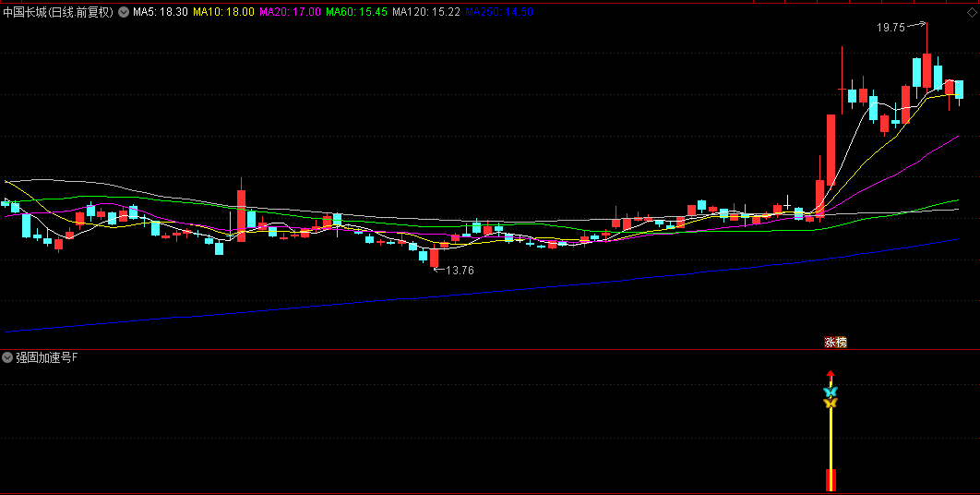Click the red signal bar at indicator bottom
Viewport: 980px width, 495px height.
[x=831, y=480]
